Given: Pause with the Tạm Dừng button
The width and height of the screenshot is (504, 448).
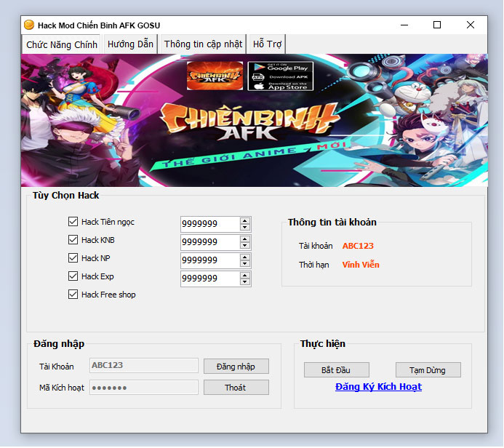Looking at the screenshot, I should tap(428, 370).
